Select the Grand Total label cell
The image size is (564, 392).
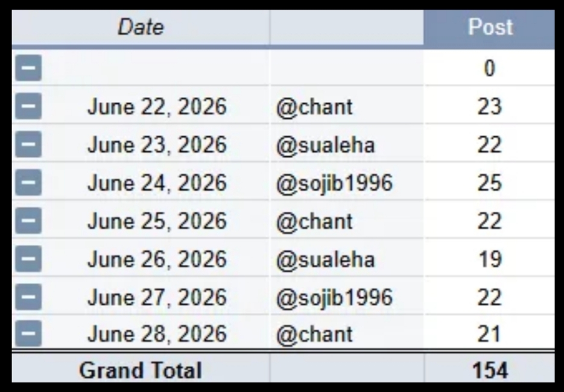tap(141, 369)
